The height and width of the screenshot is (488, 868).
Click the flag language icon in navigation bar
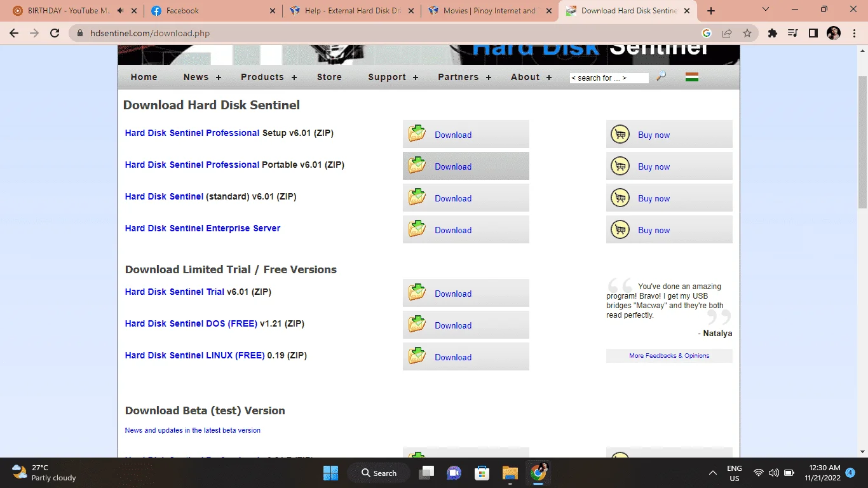pyautogui.click(x=692, y=77)
